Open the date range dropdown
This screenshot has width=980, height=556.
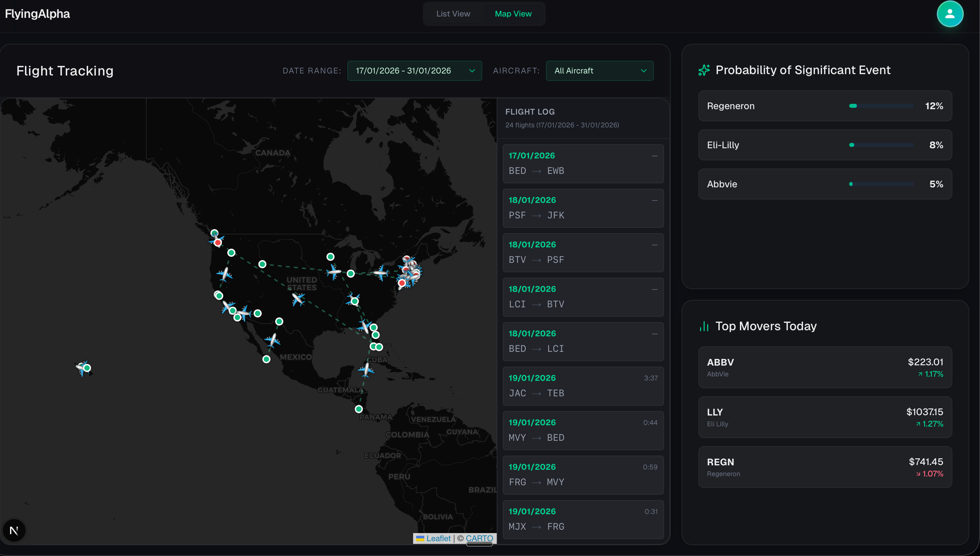(x=414, y=71)
